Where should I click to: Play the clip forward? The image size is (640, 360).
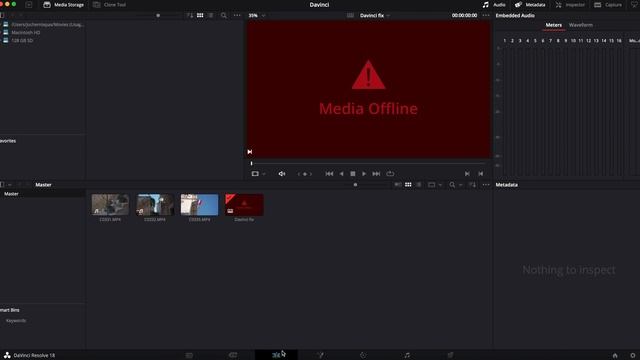[x=364, y=174]
